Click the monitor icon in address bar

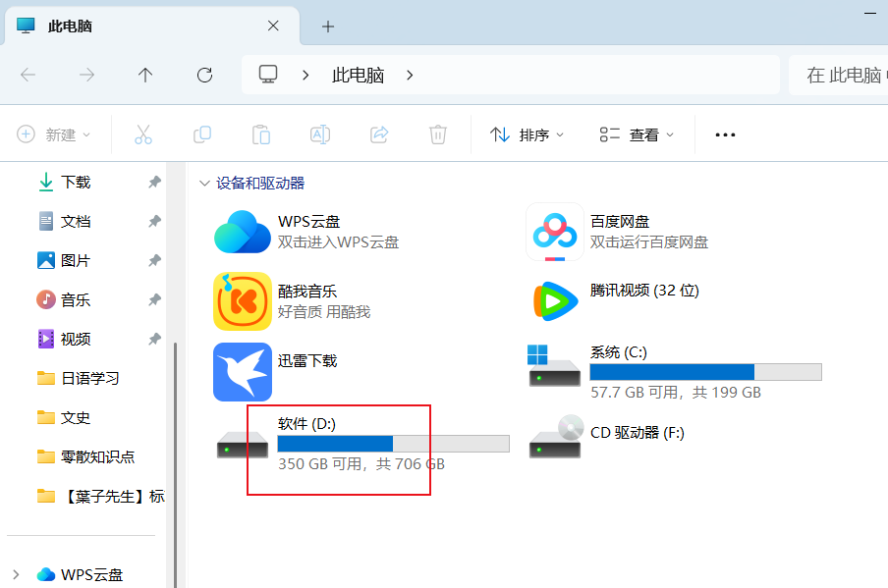(x=268, y=75)
